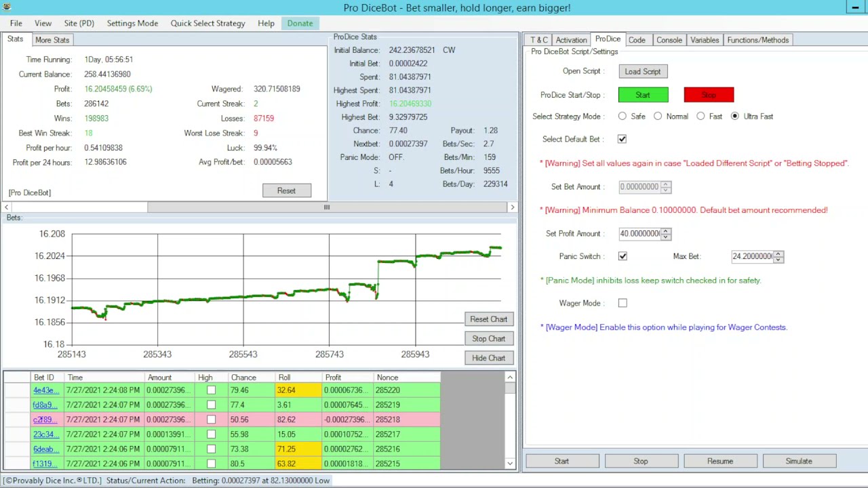
Task: Click the Simulate button
Action: coord(799,461)
